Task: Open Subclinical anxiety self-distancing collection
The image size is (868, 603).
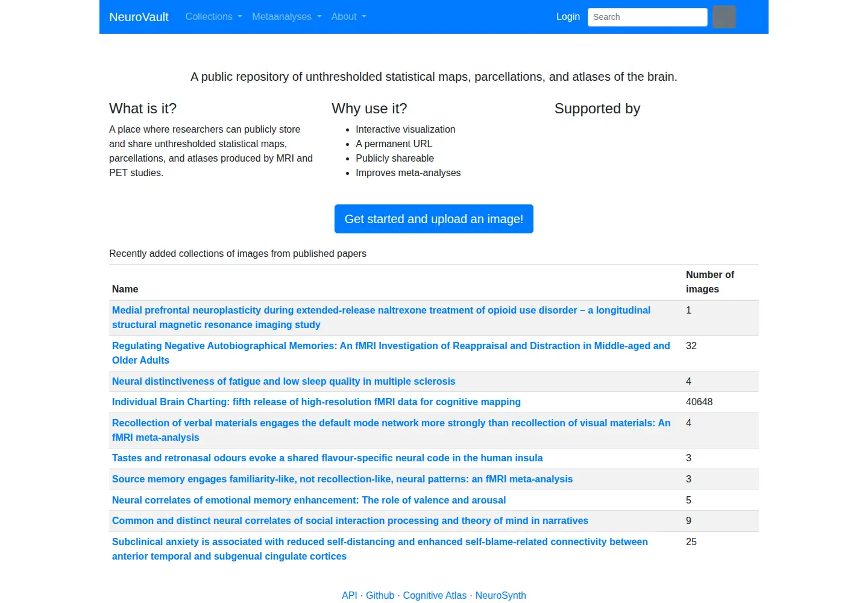Action: (380, 549)
